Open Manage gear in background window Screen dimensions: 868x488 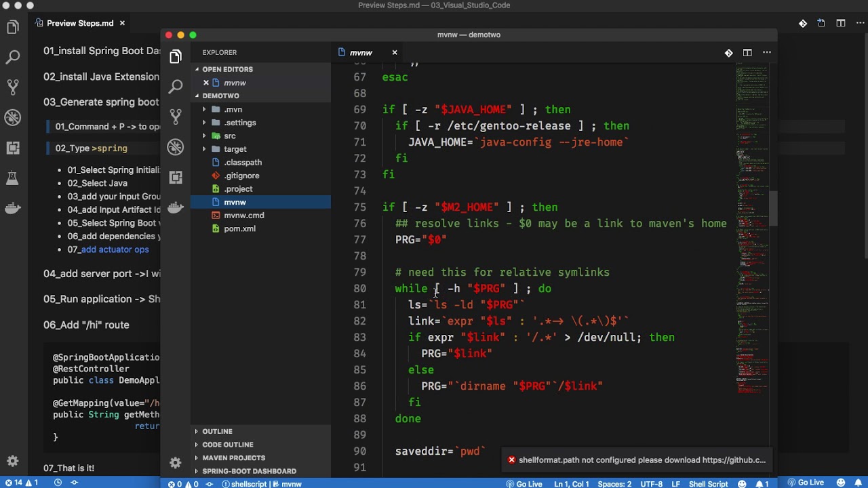(13, 461)
